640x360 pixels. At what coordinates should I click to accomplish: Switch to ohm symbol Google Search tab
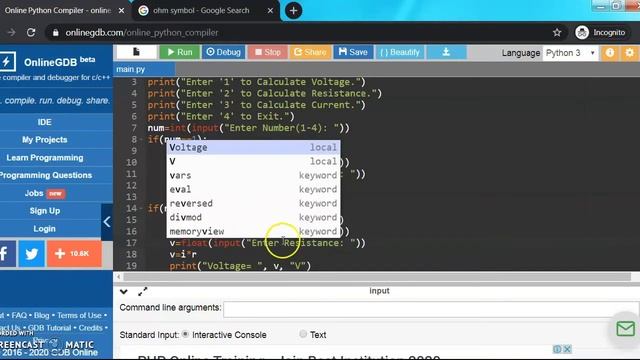[201, 11]
